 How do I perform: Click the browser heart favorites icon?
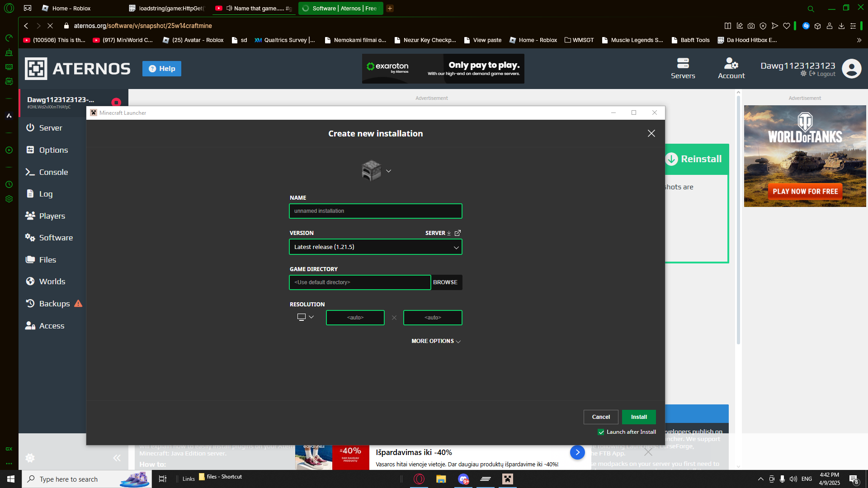(x=787, y=26)
